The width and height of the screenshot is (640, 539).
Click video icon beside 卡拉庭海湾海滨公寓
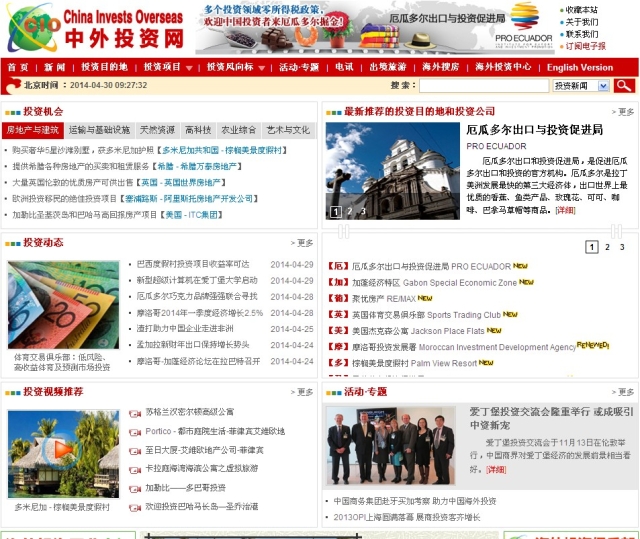[134, 468]
